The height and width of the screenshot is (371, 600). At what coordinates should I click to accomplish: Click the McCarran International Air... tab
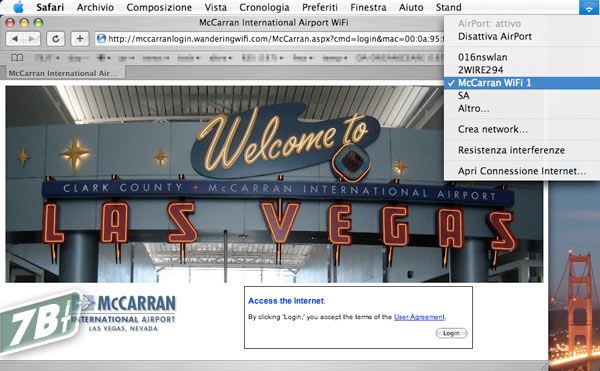coord(63,73)
